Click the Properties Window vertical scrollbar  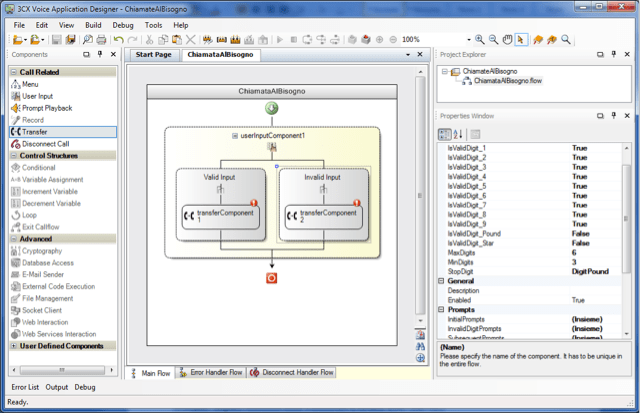[627, 218]
